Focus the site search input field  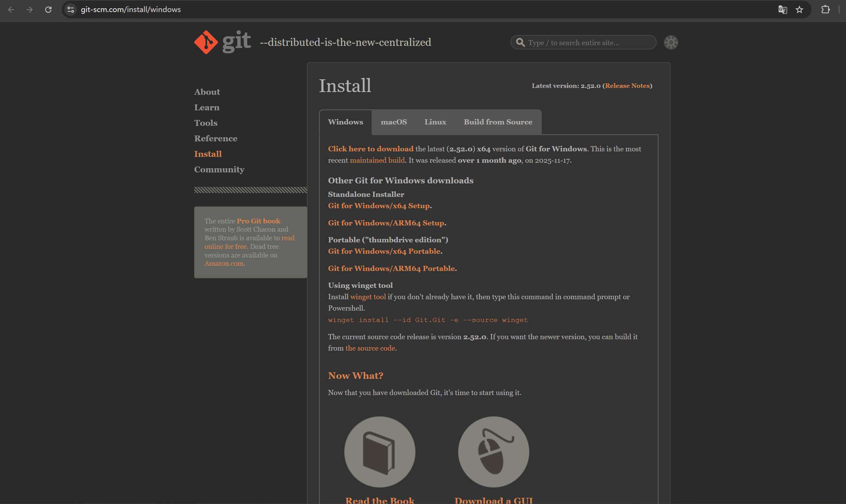(583, 42)
